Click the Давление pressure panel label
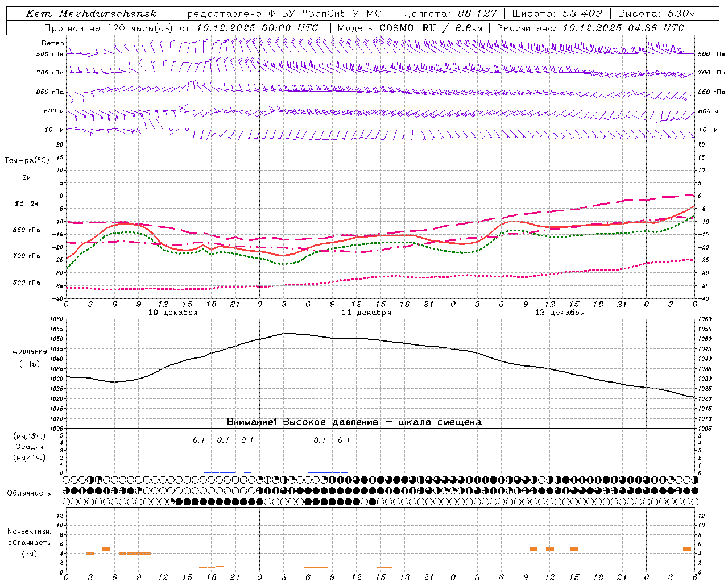The width and height of the screenshot is (728, 582). coord(30,351)
